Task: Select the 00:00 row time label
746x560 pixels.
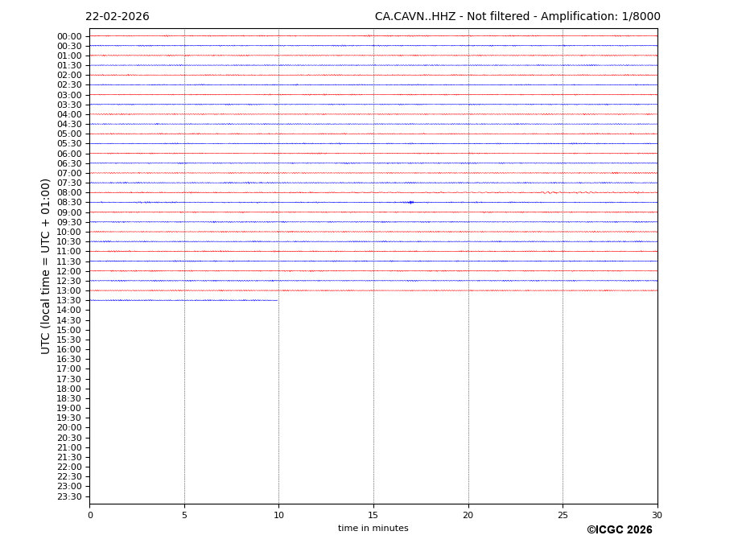Action: point(69,36)
